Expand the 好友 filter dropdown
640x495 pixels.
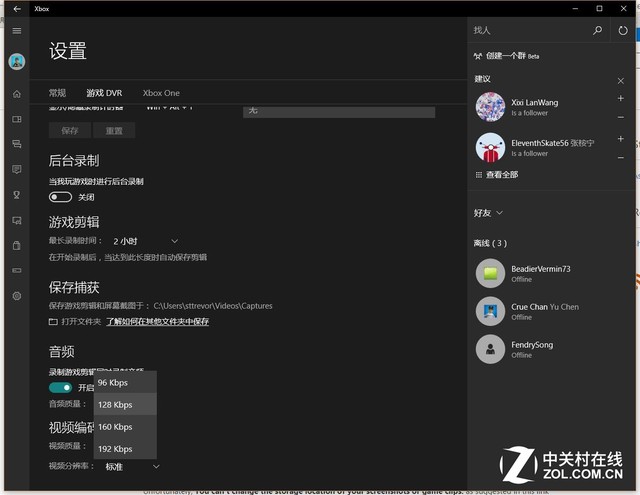tap(488, 213)
